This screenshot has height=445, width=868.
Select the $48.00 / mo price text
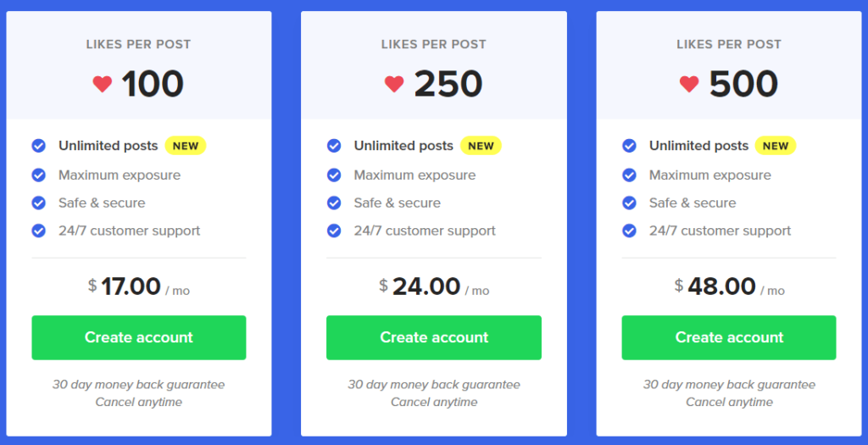click(730, 286)
